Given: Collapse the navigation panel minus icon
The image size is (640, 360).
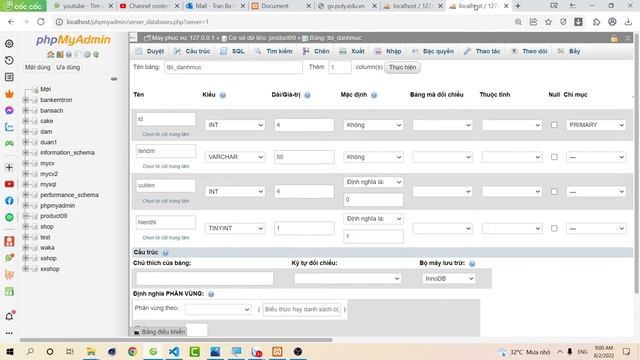Looking at the screenshot, I should (x=114, y=79).
